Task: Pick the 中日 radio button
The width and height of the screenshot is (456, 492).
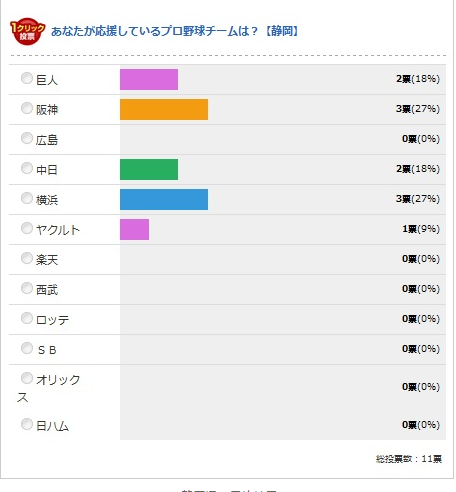Action: pyautogui.click(x=27, y=168)
